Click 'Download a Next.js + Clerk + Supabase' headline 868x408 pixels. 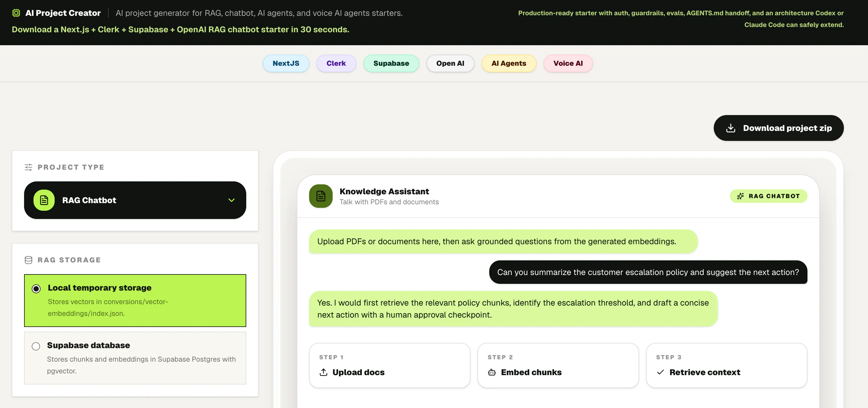click(181, 30)
